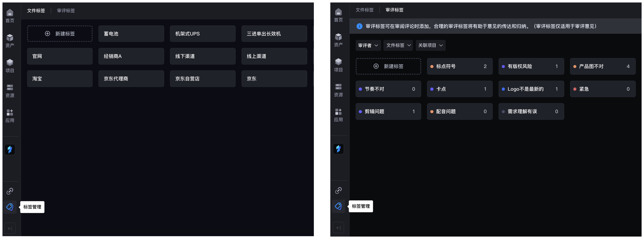This screenshot has height=239, width=644.
Task: Select the 蓄电池 file tag card
Action: pyautogui.click(x=131, y=34)
